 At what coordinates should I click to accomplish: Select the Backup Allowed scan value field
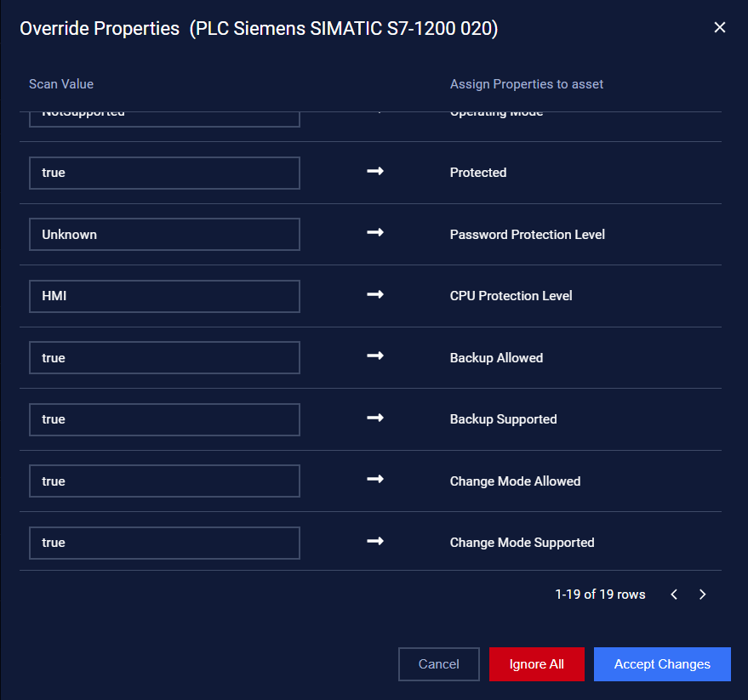164,357
